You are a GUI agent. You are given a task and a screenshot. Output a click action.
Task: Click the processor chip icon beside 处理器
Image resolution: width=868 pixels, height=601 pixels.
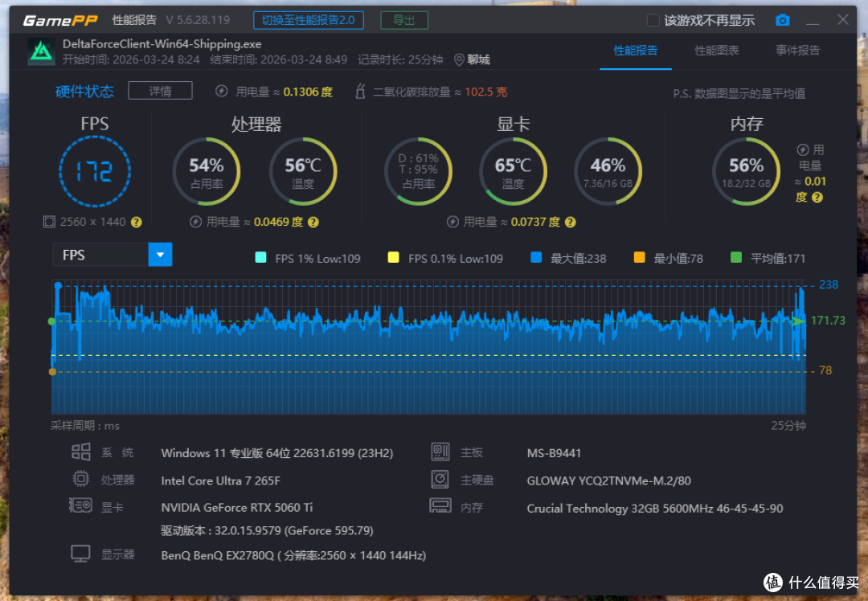coord(81,479)
